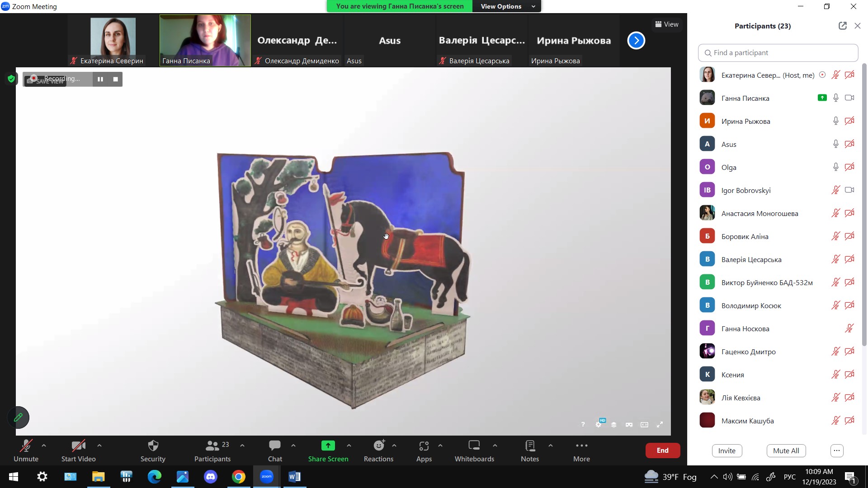Open View Options dropdown
Screen dimensions: 868x488
click(x=507, y=6)
